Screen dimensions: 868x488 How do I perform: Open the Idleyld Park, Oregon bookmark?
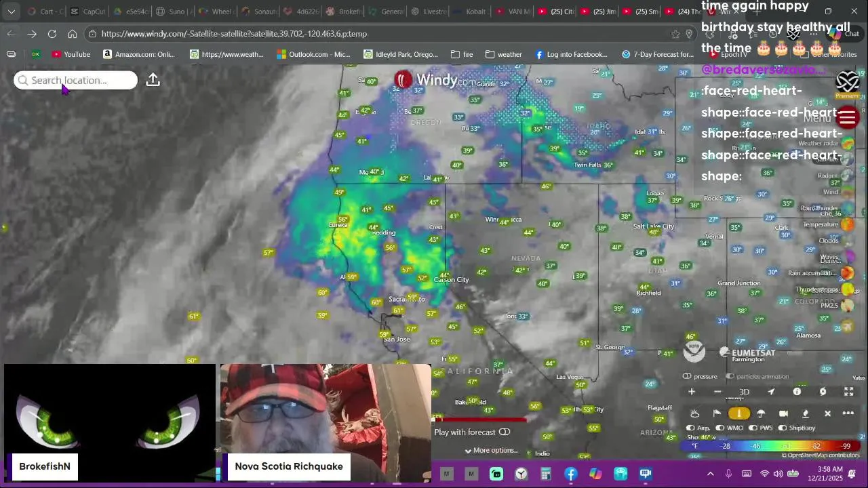pyautogui.click(x=401, y=54)
